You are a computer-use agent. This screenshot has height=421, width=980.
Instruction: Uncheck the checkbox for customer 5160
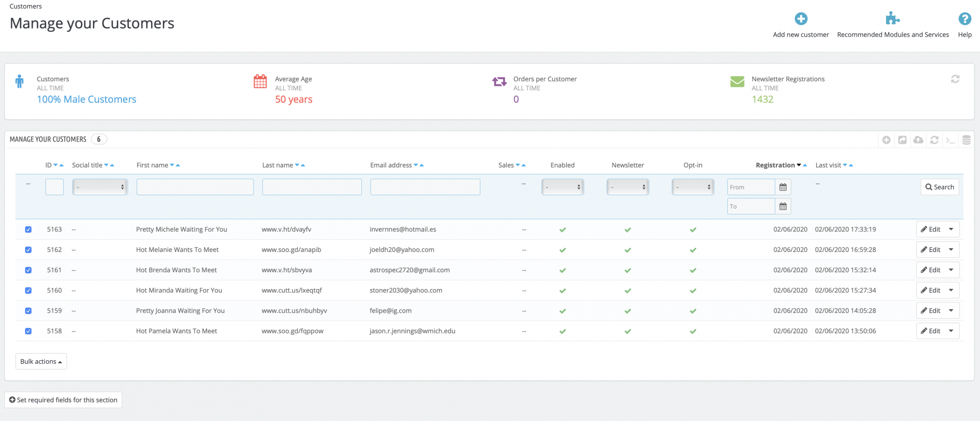tap(29, 291)
